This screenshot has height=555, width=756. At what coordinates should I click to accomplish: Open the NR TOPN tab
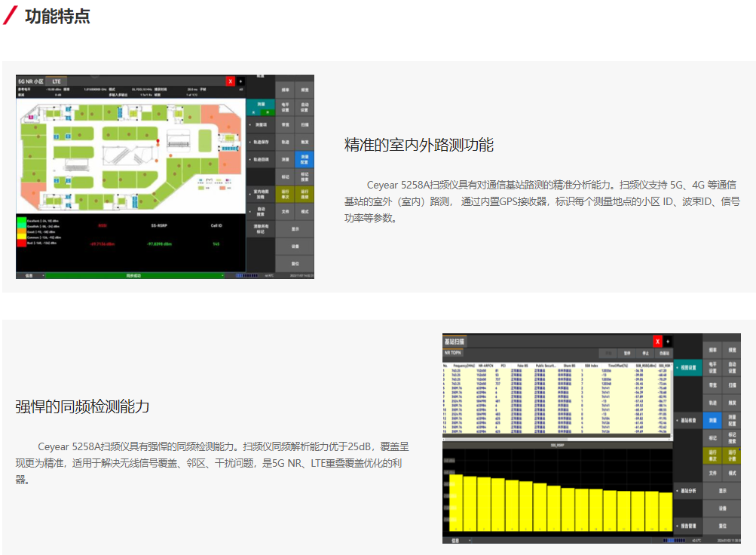[x=454, y=352]
